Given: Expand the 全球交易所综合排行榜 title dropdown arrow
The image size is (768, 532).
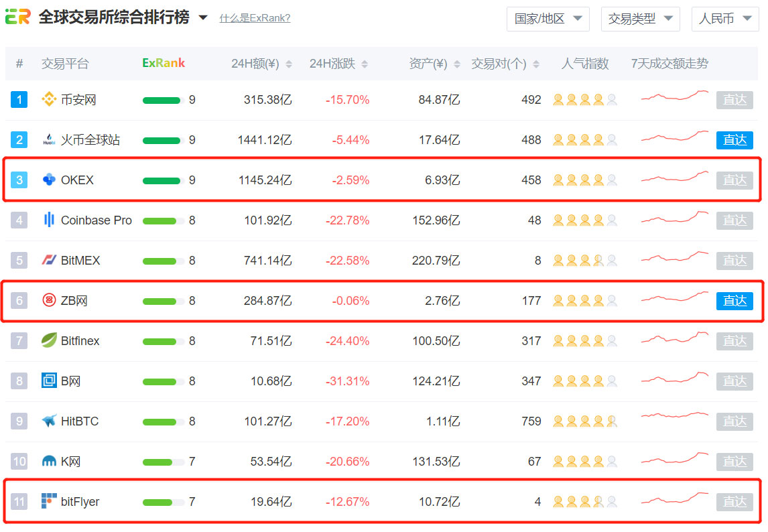Looking at the screenshot, I should pyautogui.click(x=203, y=18).
